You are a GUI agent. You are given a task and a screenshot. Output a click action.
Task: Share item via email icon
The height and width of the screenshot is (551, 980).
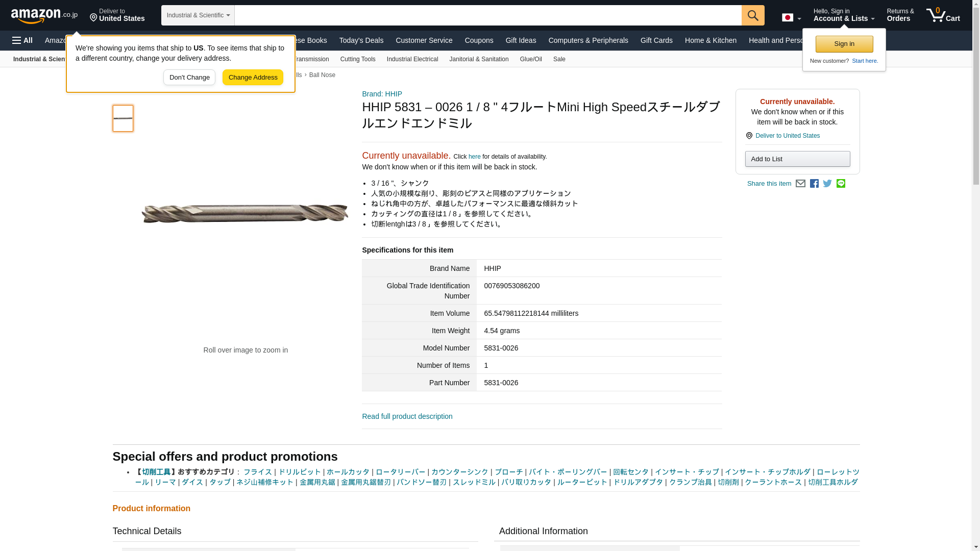800,184
